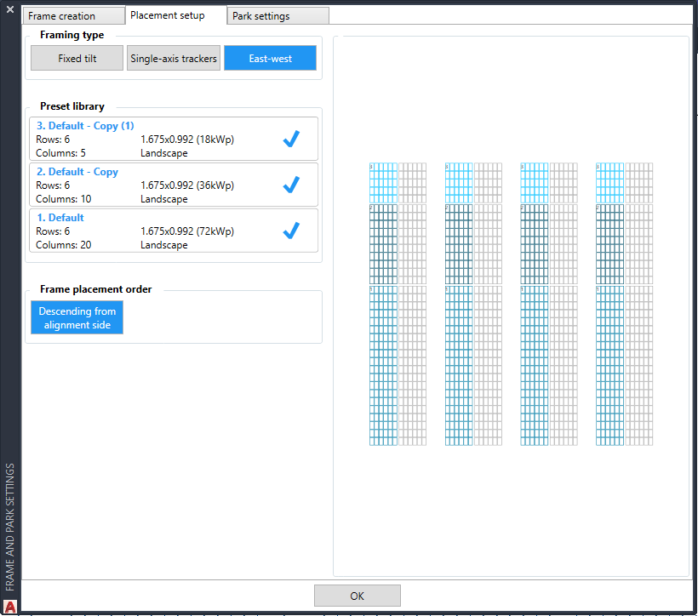Select the preset titled 3. Default - Copy (1)

click(85, 126)
